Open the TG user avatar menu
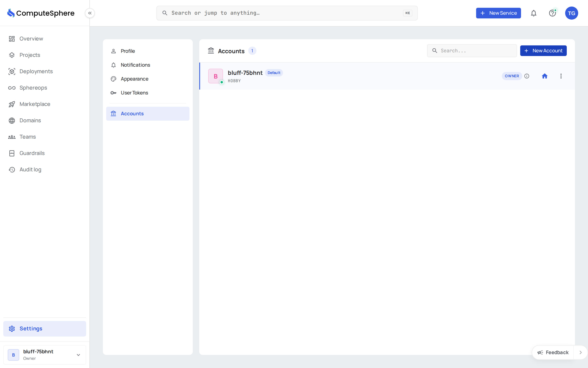 click(x=571, y=13)
